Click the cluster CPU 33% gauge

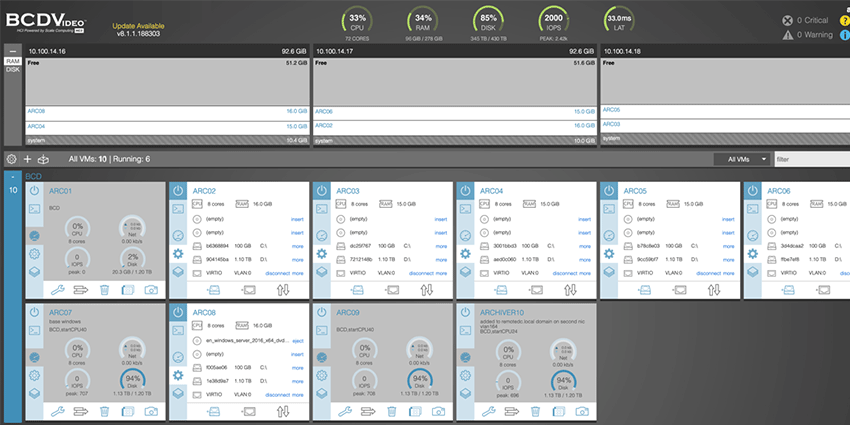(x=357, y=21)
